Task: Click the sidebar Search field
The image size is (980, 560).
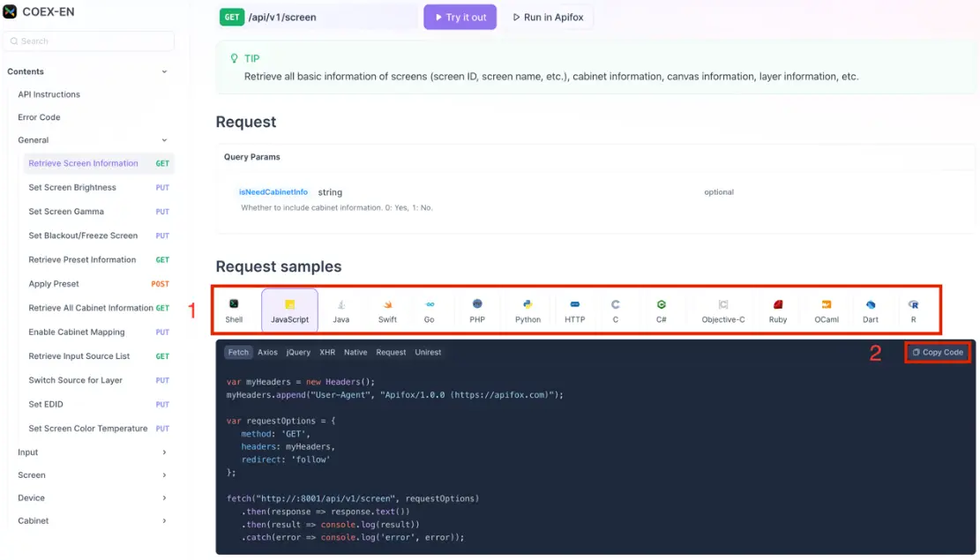Action: click(x=88, y=41)
